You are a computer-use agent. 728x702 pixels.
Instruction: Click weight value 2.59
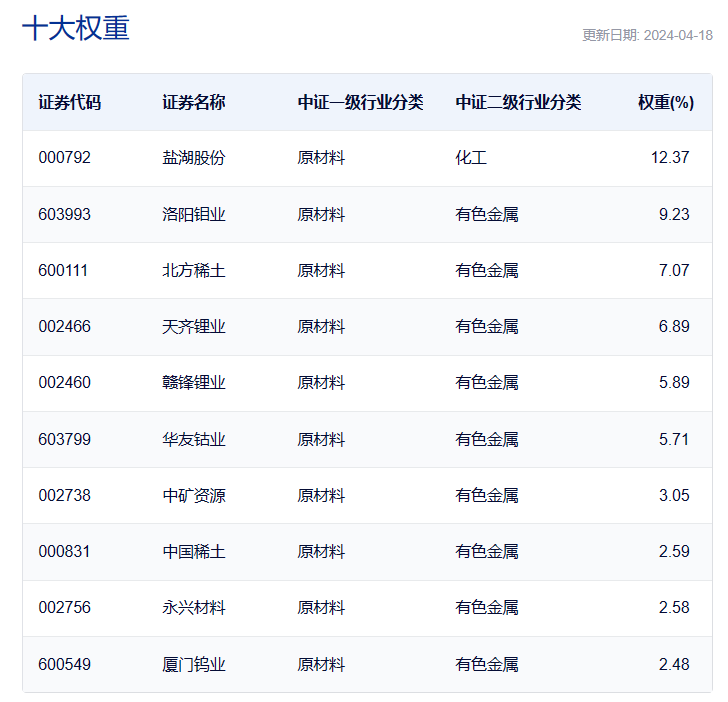click(x=674, y=552)
